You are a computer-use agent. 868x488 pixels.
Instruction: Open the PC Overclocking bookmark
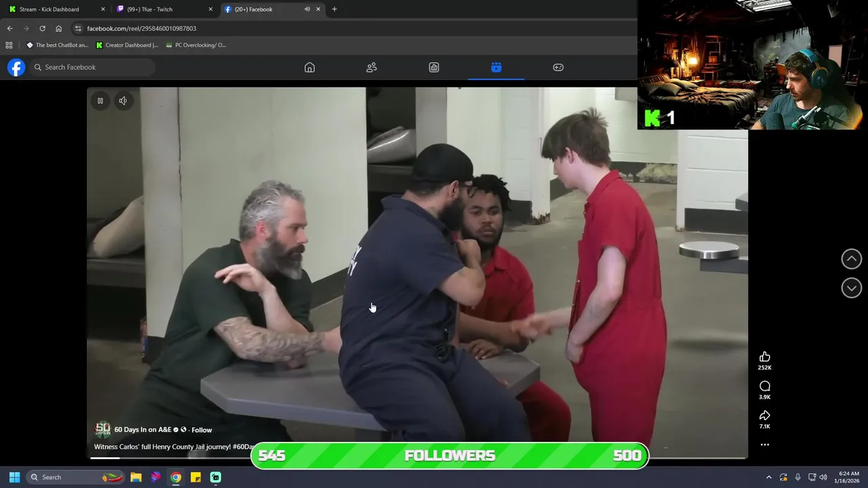tap(196, 45)
